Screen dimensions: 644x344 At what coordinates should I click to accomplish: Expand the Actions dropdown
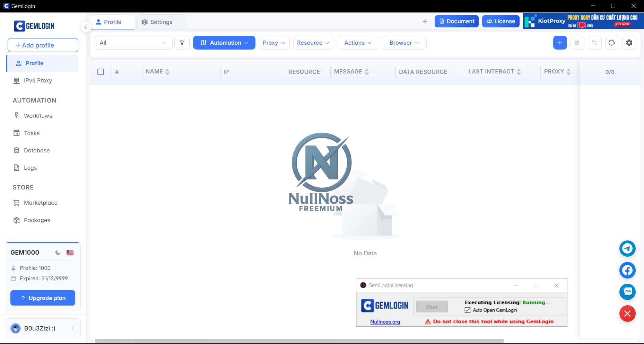click(x=358, y=43)
